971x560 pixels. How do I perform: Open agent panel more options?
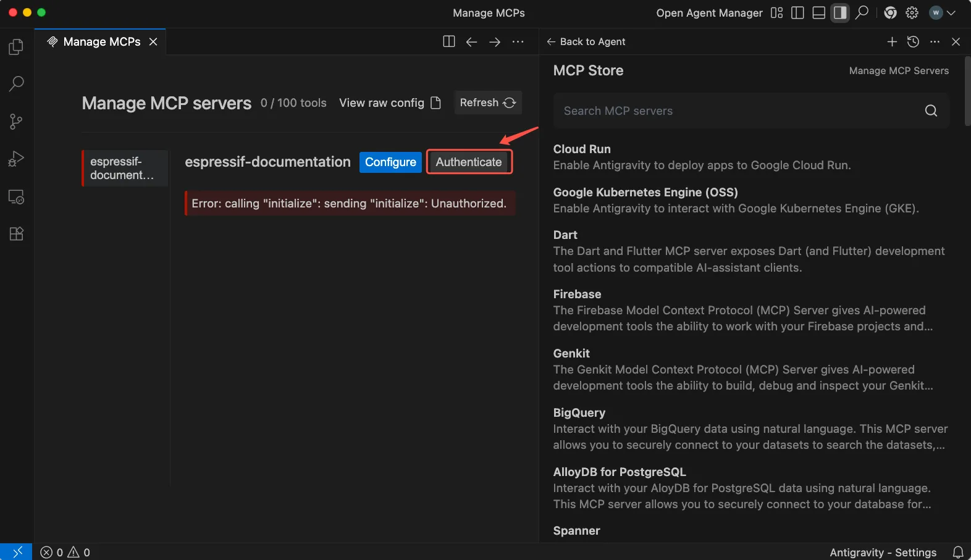(935, 41)
